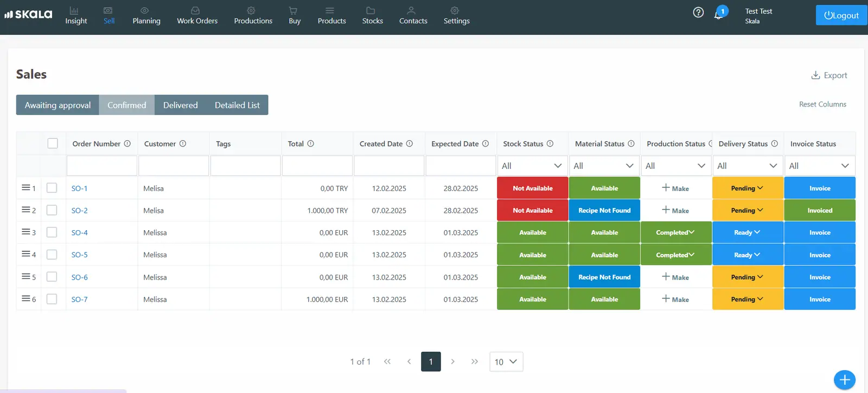Open the Invoice Status filter dropdown
Viewport: 868px width, 393px height.
(819, 166)
